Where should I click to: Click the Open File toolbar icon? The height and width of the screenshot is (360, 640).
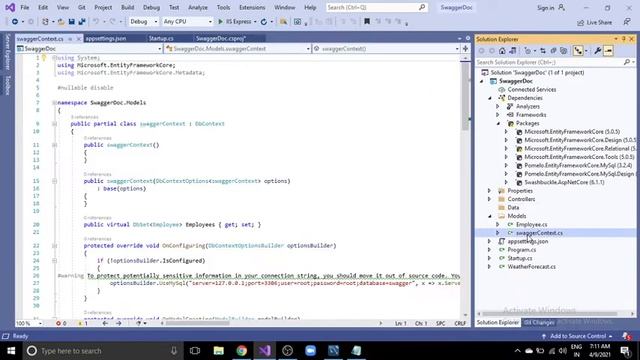pyautogui.click(x=61, y=22)
